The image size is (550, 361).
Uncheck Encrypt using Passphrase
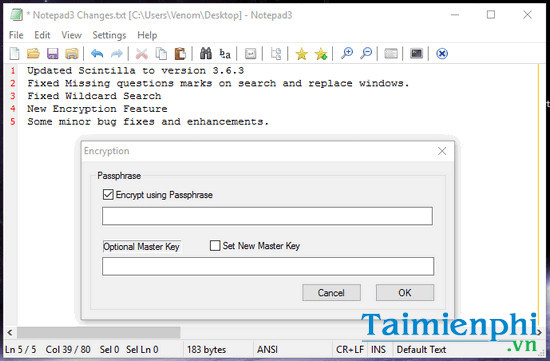coord(108,194)
